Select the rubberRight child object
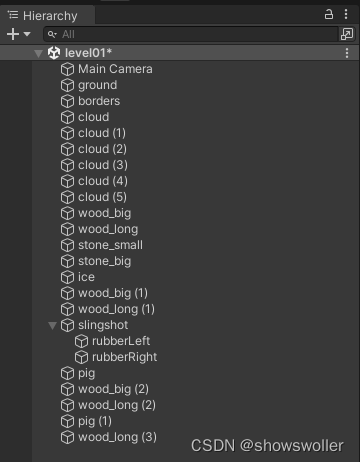This screenshot has width=360, height=462. [124, 357]
